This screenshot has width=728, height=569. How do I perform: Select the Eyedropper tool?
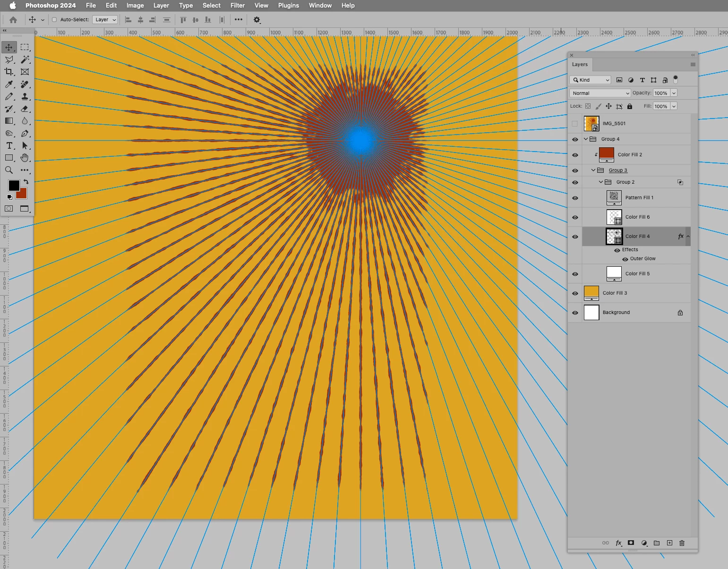[9, 84]
